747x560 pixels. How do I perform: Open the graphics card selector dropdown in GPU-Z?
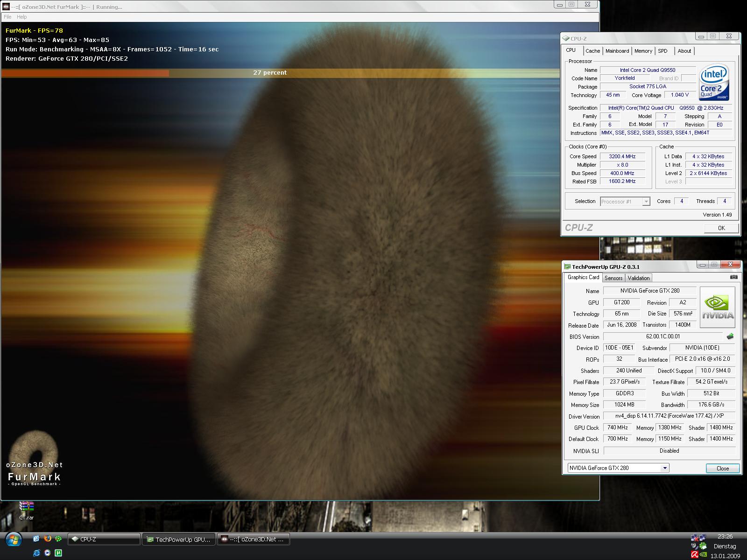pos(618,468)
